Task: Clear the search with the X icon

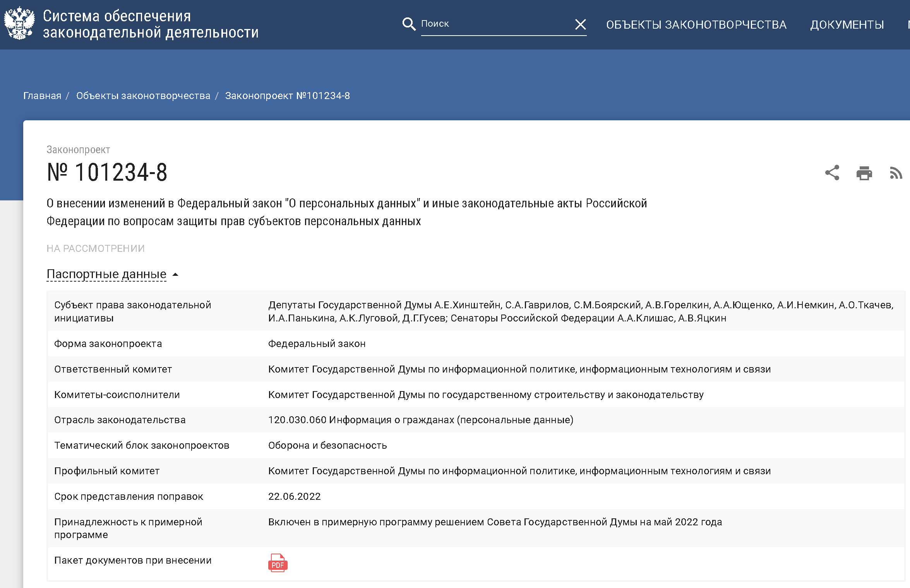Action: click(x=580, y=24)
